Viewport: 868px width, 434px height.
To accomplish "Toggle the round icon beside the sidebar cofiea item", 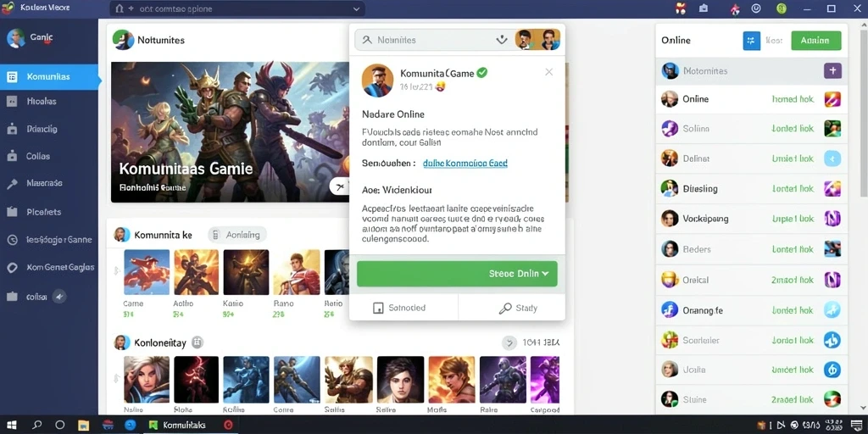I will click(59, 297).
